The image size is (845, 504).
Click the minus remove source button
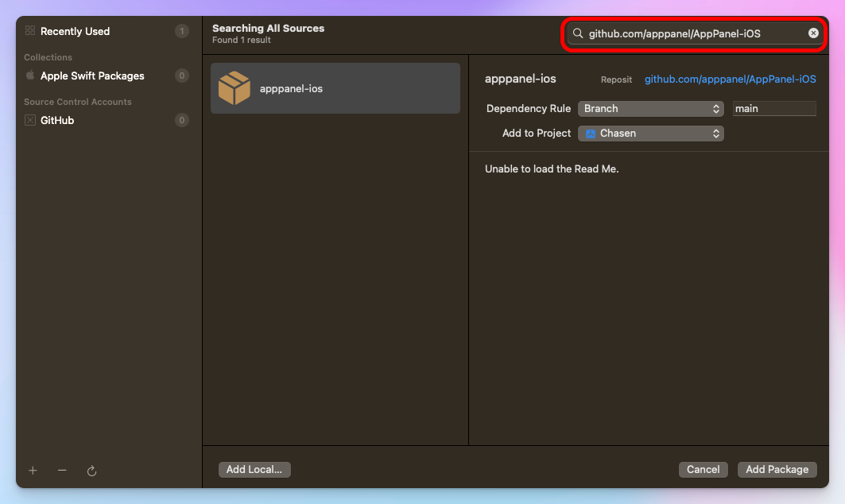[62, 471]
